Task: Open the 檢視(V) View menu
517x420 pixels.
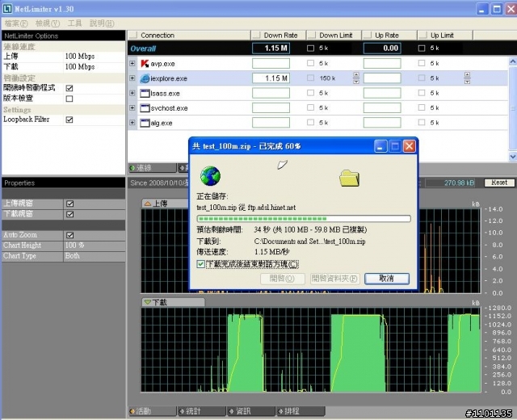Action: (48, 23)
